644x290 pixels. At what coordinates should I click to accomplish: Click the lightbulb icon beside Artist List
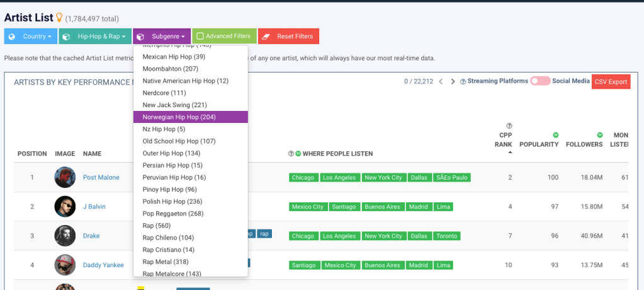(x=60, y=18)
